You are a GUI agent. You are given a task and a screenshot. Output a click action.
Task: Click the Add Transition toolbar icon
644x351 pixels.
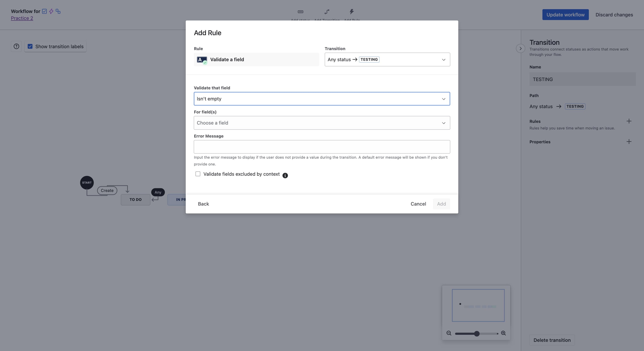[327, 12]
